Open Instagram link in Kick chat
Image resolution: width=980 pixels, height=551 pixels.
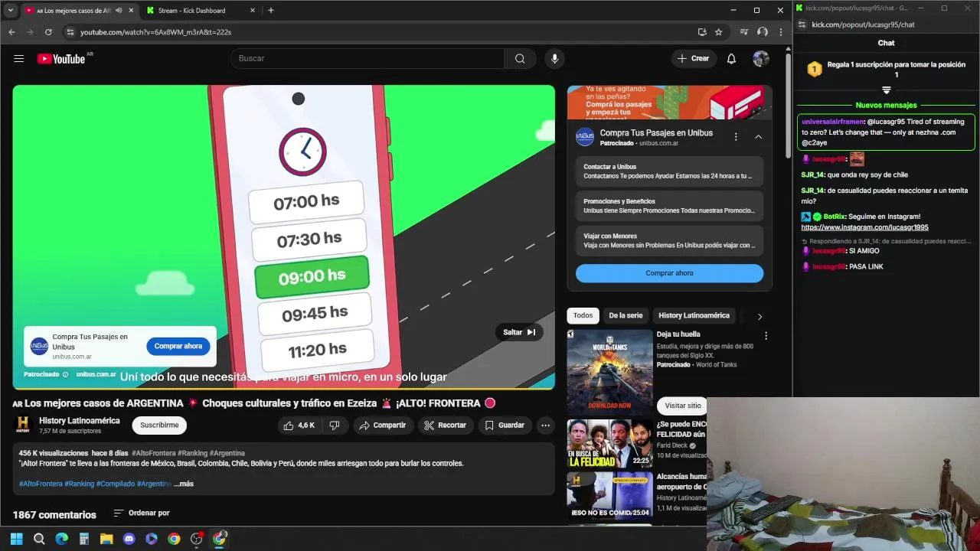[x=864, y=227]
